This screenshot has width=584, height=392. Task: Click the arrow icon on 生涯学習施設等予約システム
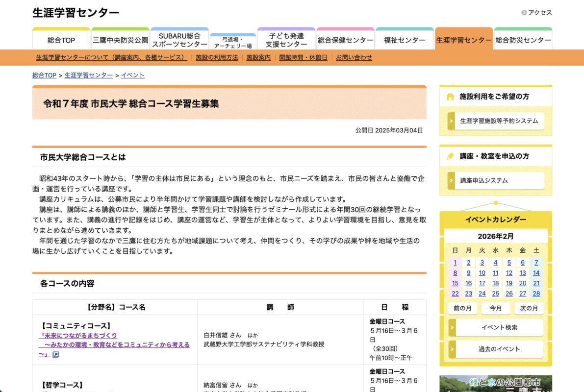(x=451, y=121)
